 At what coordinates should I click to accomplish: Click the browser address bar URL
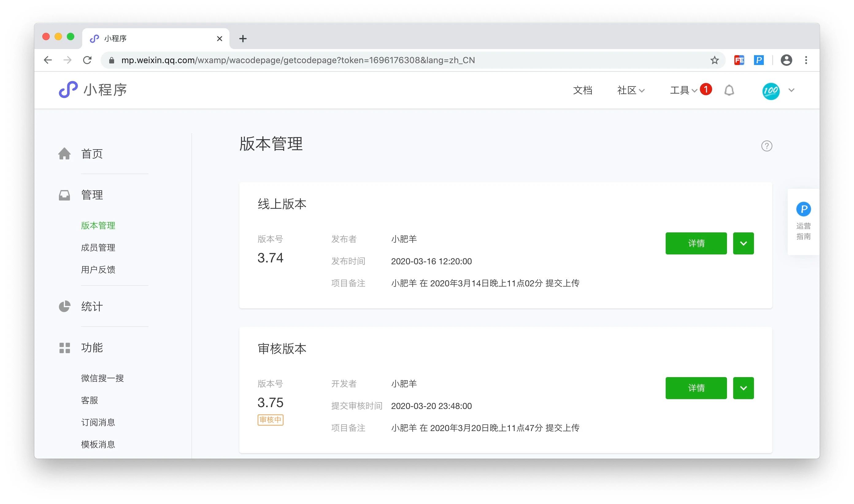(298, 60)
